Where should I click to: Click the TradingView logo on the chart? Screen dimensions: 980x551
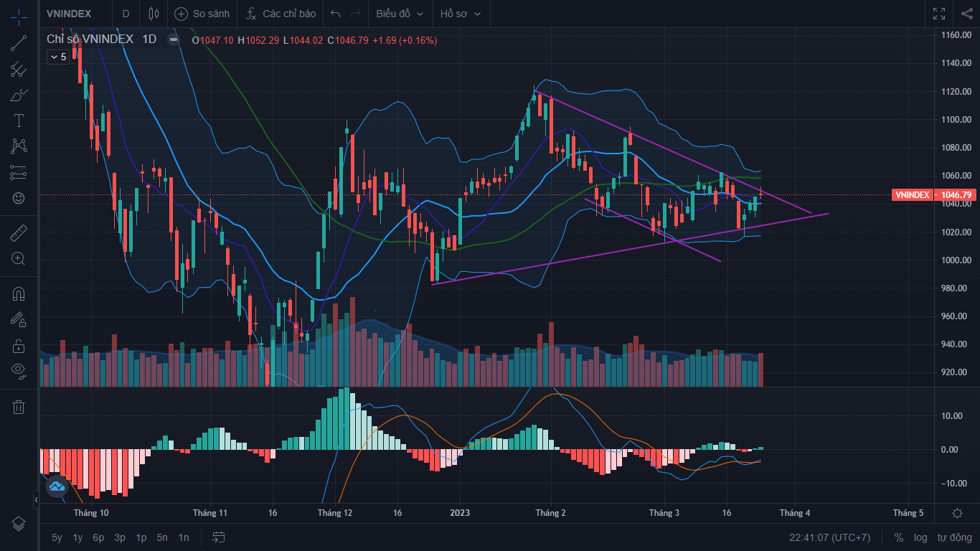57,487
